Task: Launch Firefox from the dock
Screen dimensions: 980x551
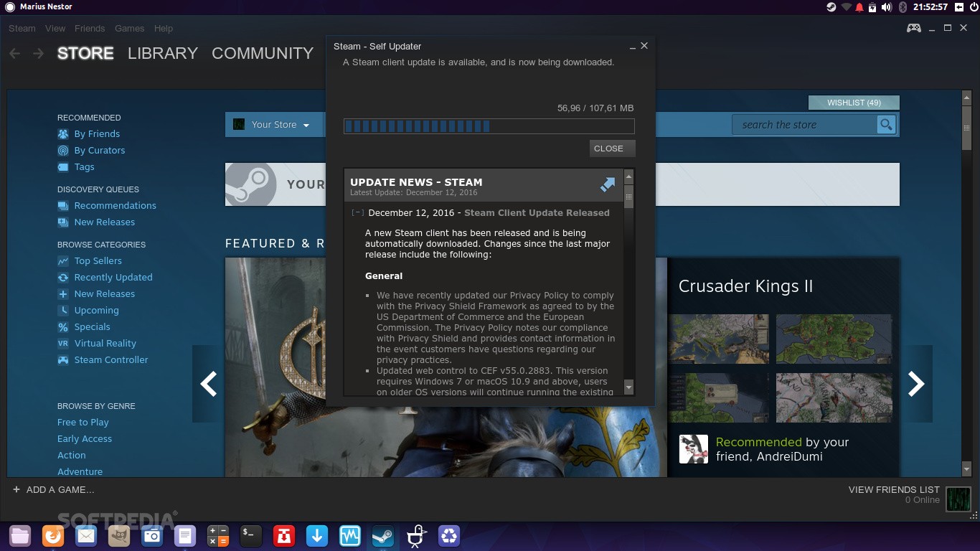Action: 52,535
